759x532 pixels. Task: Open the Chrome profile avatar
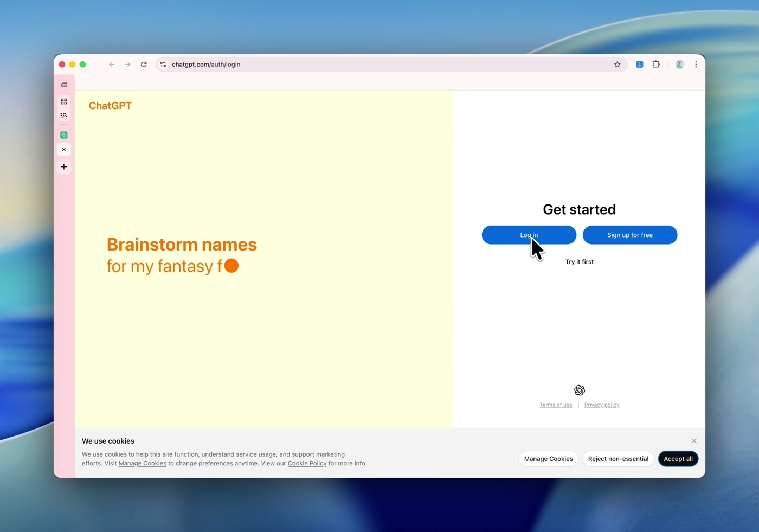tap(679, 65)
